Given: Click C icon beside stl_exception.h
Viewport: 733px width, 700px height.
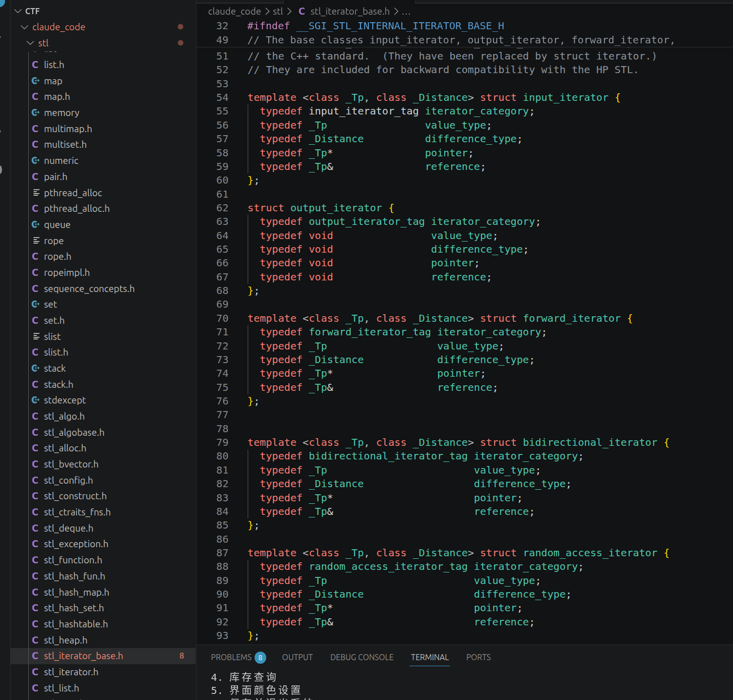Looking at the screenshot, I should [35, 544].
